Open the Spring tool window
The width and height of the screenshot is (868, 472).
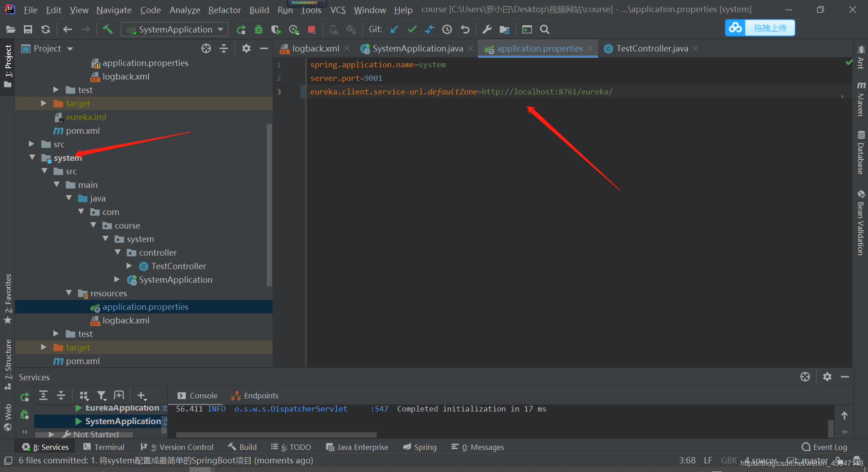point(420,447)
